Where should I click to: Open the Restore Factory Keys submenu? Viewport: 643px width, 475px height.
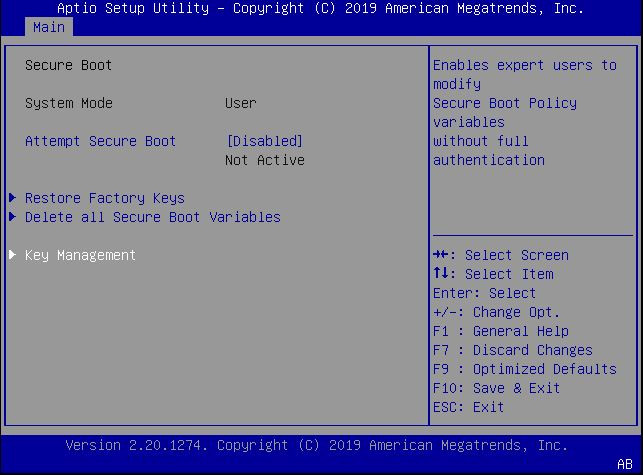tap(104, 198)
